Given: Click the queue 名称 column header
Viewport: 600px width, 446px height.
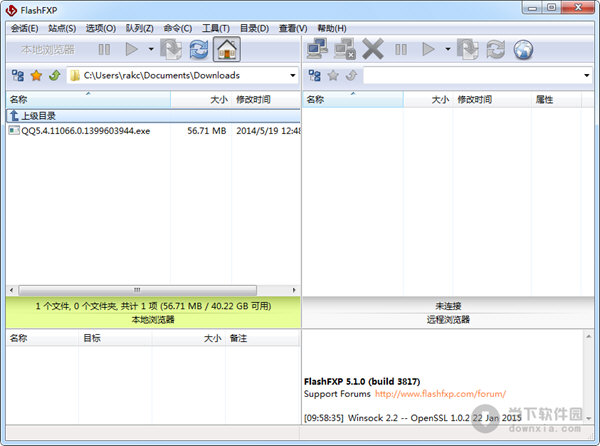Looking at the screenshot, I should pos(42,338).
